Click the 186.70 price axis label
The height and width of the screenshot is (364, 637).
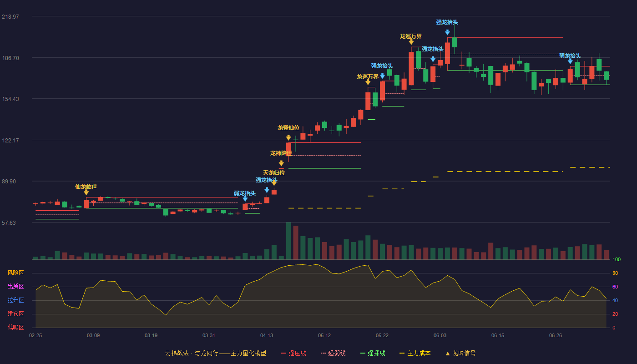click(10, 58)
